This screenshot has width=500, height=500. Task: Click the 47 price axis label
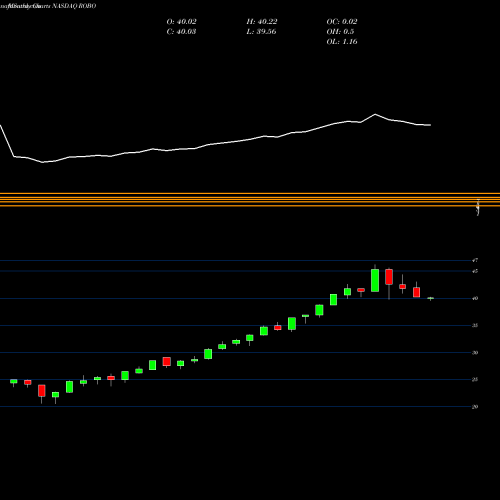[475, 260]
